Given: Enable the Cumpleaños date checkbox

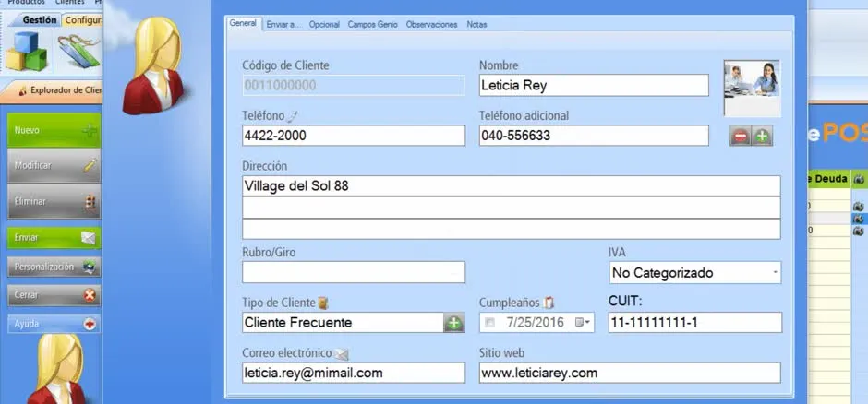Looking at the screenshot, I should click(x=489, y=323).
